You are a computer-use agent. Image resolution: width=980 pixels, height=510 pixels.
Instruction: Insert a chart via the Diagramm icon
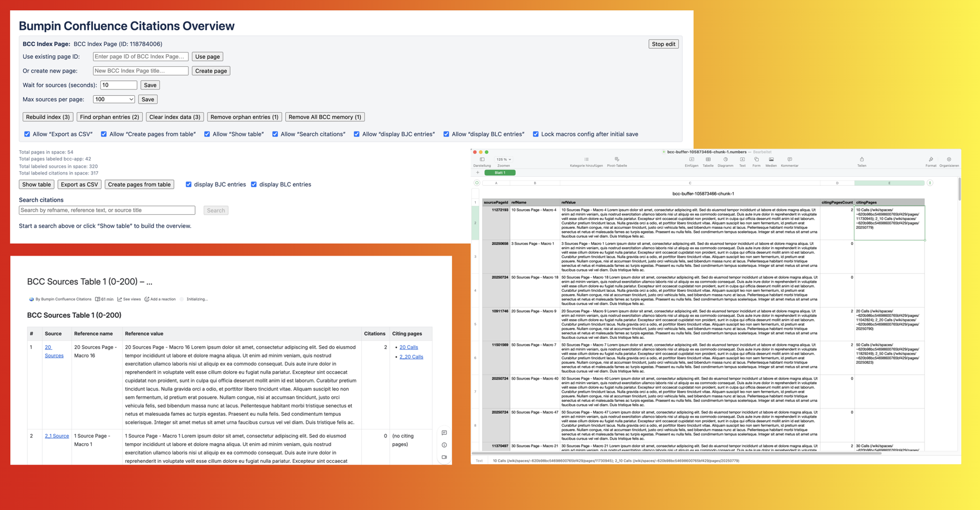(x=725, y=159)
